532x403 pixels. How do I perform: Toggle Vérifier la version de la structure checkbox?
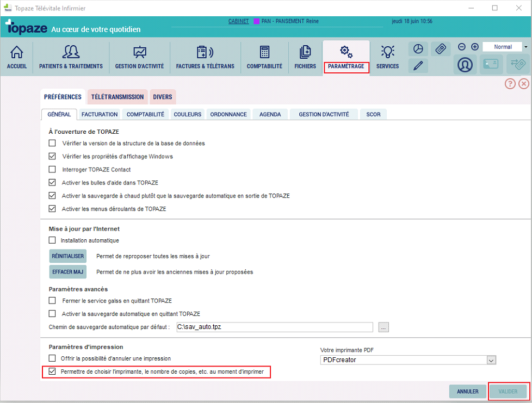pyautogui.click(x=52, y=143)
